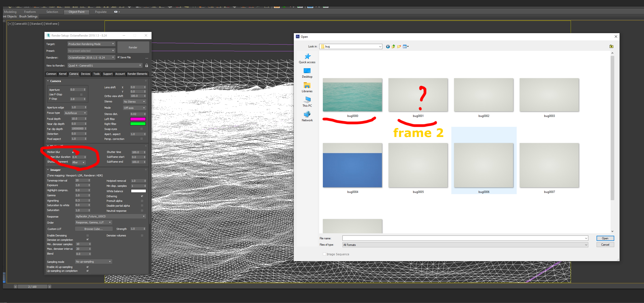Click the favorites folder star icon
The height and width of the screenshot is (303, 644).
(611, 46)
